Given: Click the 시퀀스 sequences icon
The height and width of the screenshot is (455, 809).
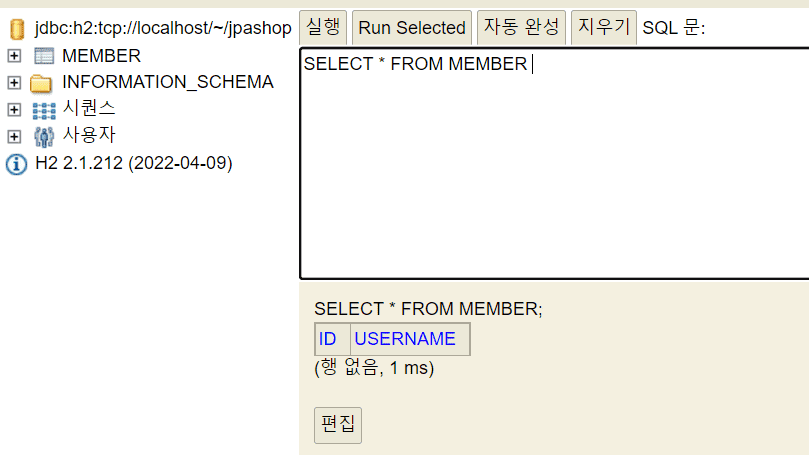Looking at the screenshot, I should pos(44,110).
